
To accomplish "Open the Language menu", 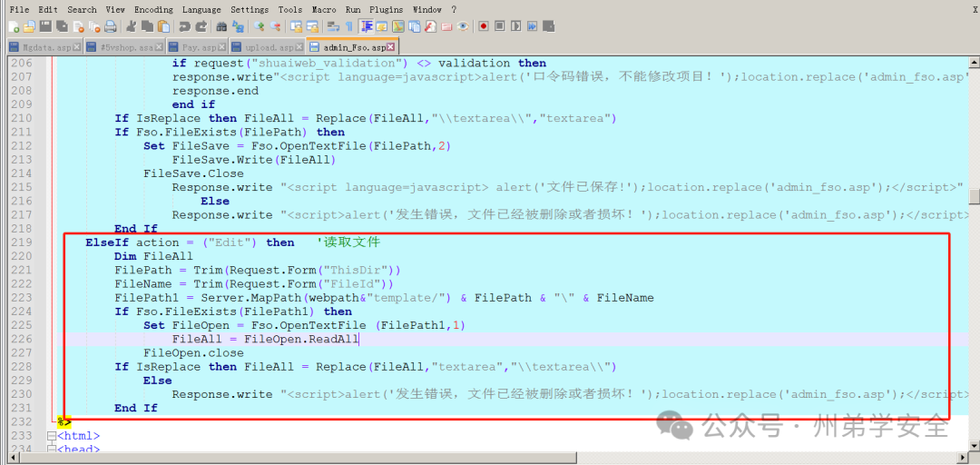I will 201,9.
